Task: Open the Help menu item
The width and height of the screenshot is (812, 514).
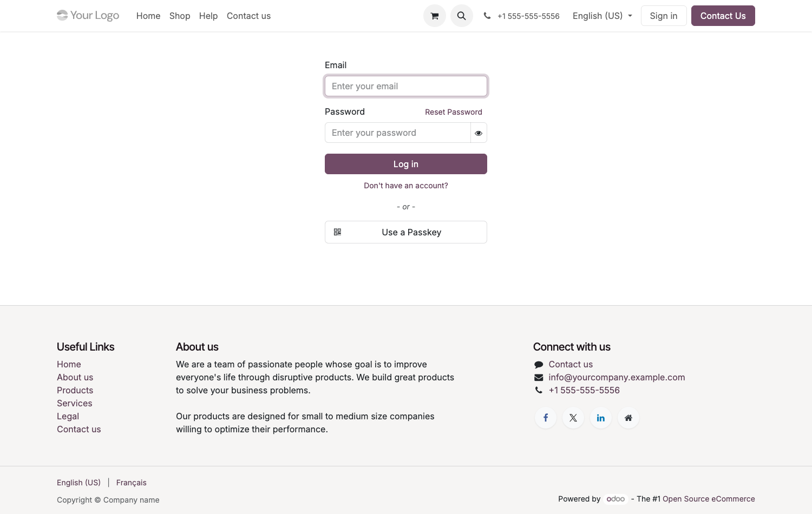Action: click(x=208, y=16)
